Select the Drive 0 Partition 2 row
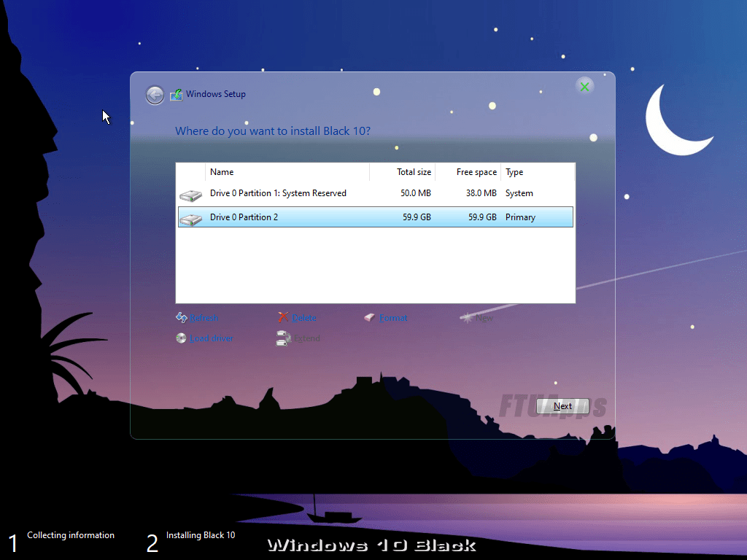 (376, 217)
